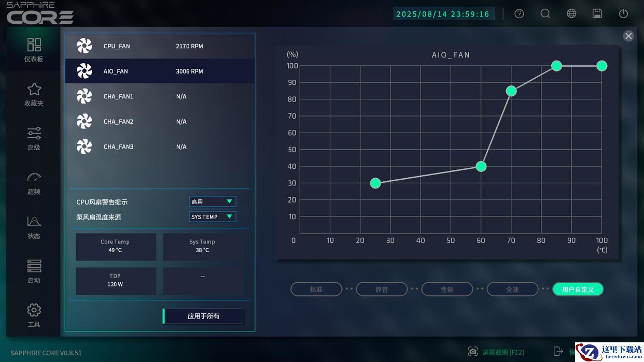The height and width of the screenshot is (362, 644).
Task: Click the 应用于所有 button
Action: coord(203,316)
